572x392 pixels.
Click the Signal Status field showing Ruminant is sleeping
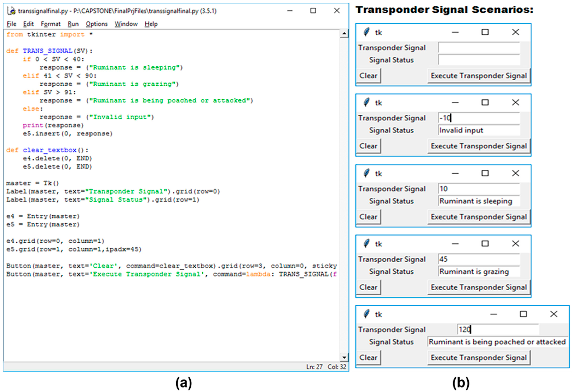point(479,201)
